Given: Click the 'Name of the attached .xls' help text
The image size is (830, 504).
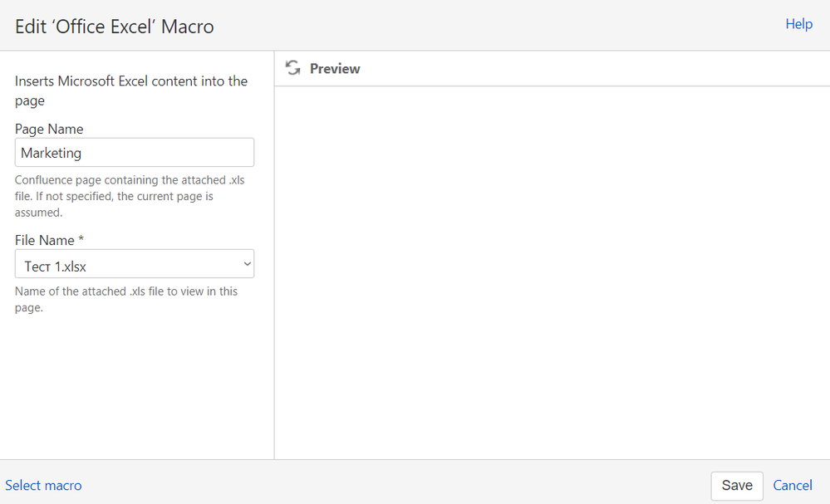Looking at the screenshot, I should click(126, 300).
